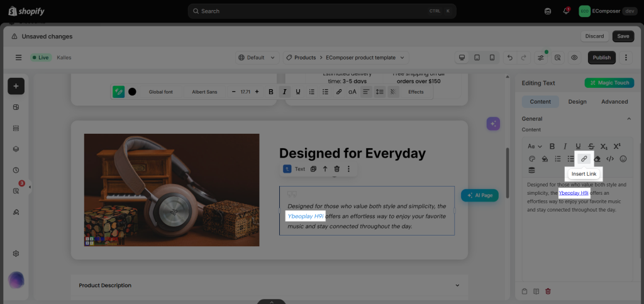This screenshot has width=644, height=304.
Task: Apply superscript in the Content editor
Action: tap(617, 146)
